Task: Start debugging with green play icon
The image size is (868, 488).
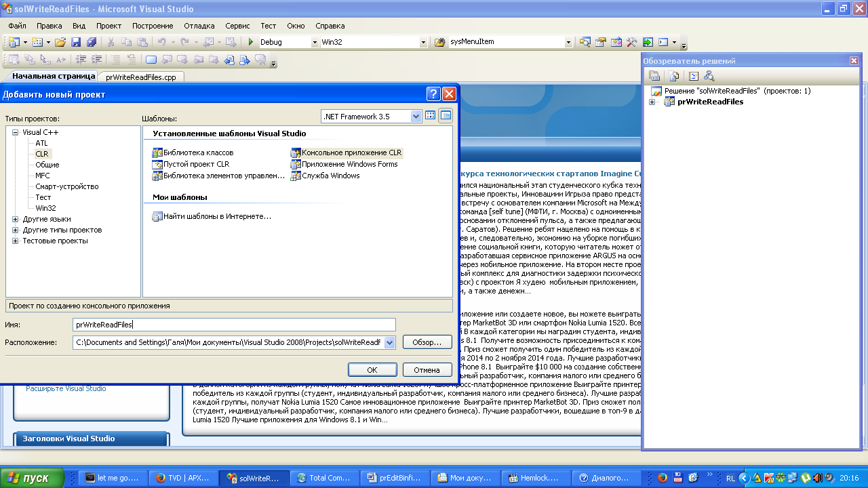Action: pyautogui.click(x=251, y=42)
